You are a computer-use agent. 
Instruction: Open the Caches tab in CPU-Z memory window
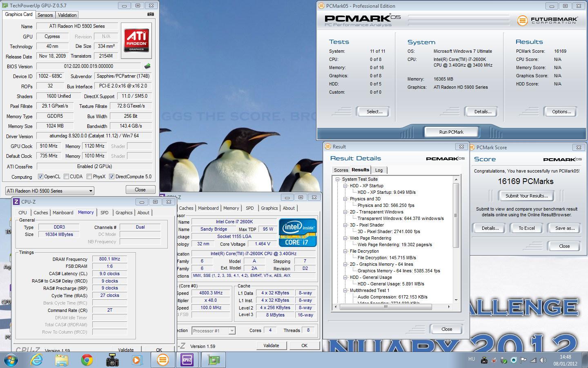click(40, 213)
